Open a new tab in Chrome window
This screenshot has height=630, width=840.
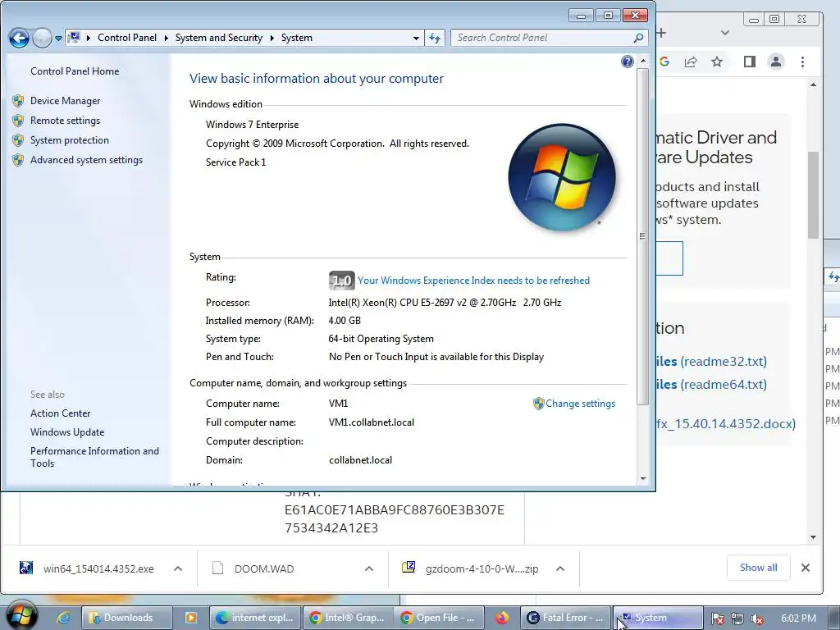point(662,33)
